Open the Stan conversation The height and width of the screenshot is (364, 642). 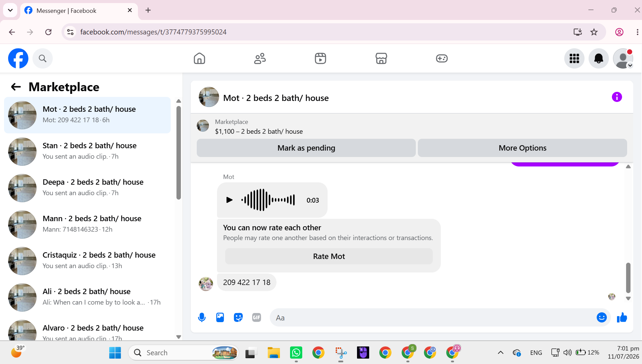coord(88,152)
